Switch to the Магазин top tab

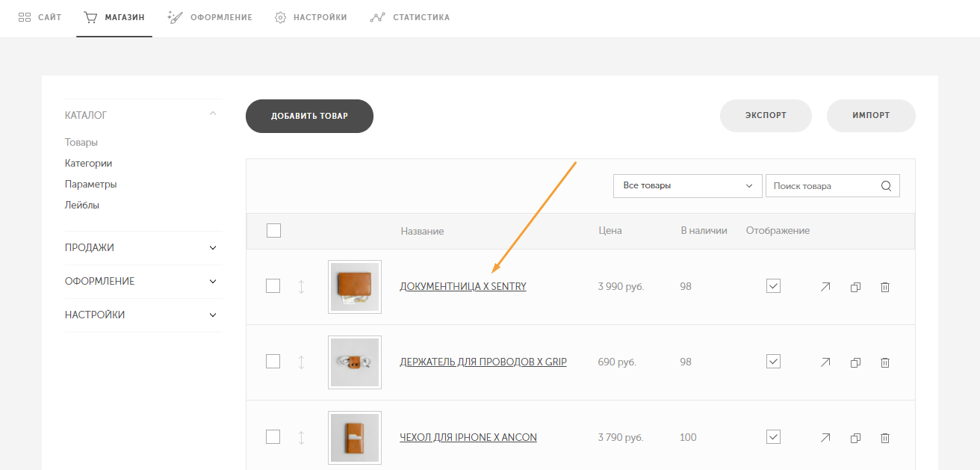pos(114,17)
